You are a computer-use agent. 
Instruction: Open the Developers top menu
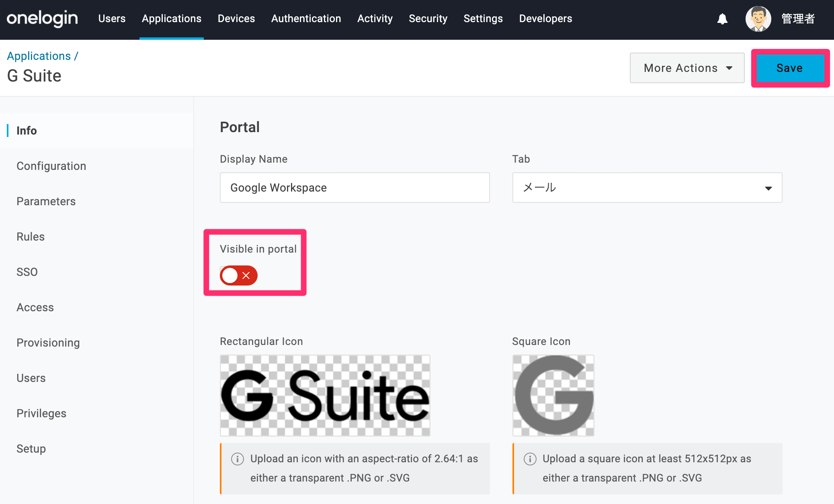tap(545, 18)
